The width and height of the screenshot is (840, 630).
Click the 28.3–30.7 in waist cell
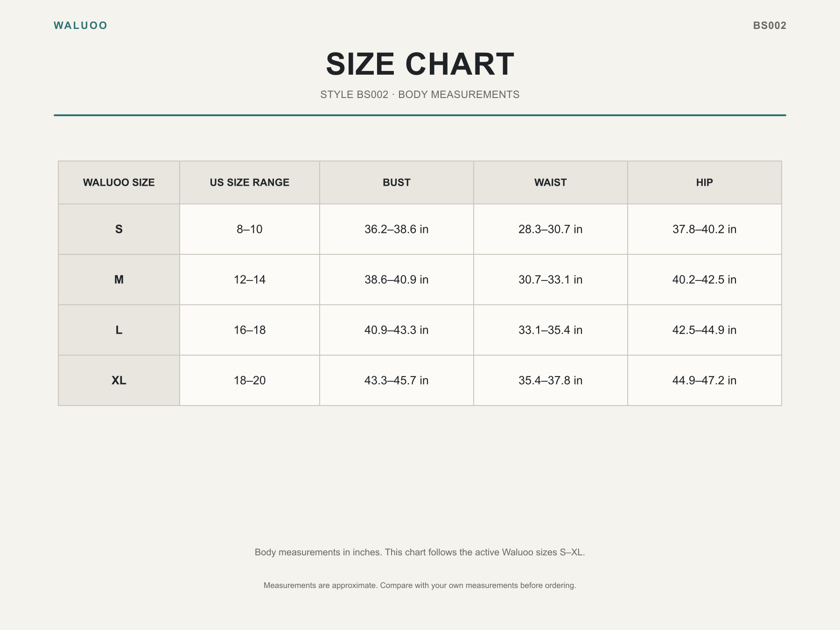click(x=551, y=229)
